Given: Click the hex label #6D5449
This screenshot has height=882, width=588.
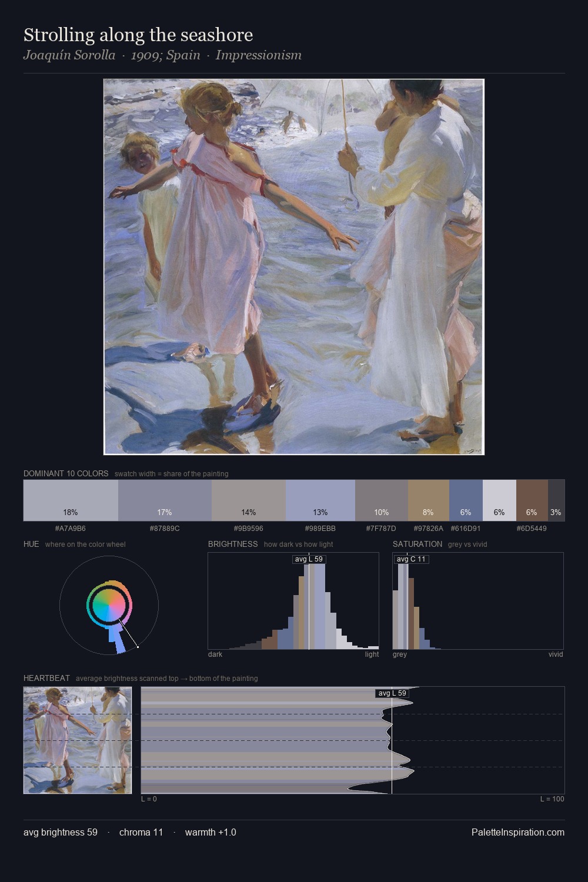Looking at the screenshot, I should click(x=532, y=529).
